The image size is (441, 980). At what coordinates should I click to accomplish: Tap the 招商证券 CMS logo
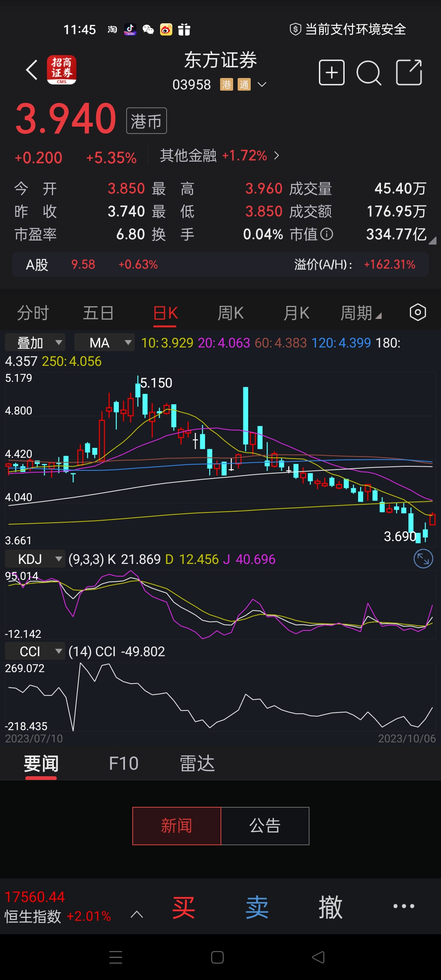62,70
